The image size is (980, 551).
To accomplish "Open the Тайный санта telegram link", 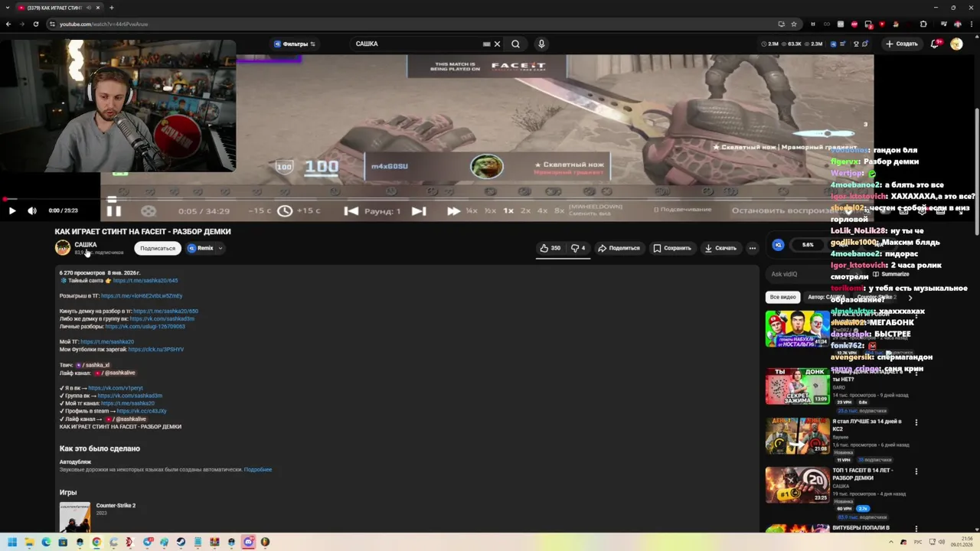I will click(145, 281).
